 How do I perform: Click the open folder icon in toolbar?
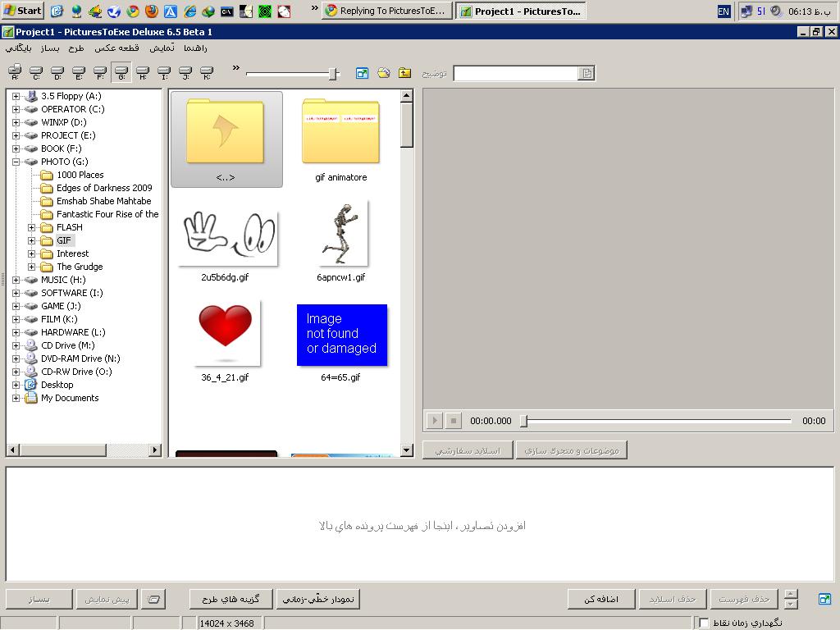point(383,73)
